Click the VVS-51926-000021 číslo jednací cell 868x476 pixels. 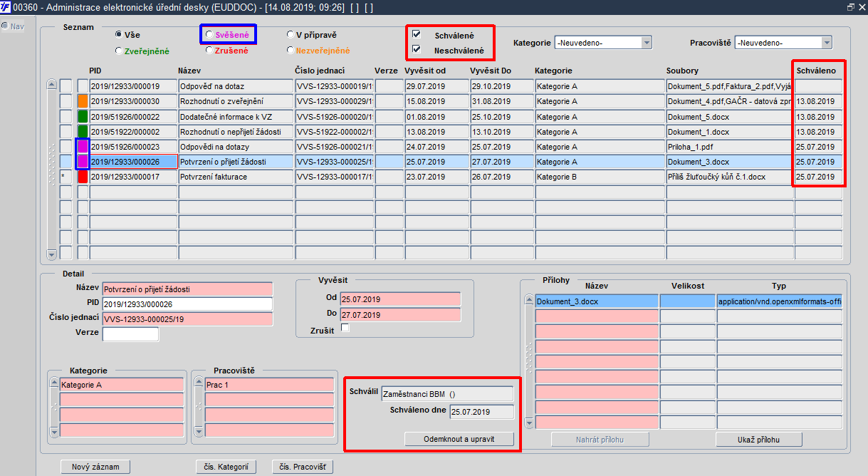(335, 146)
